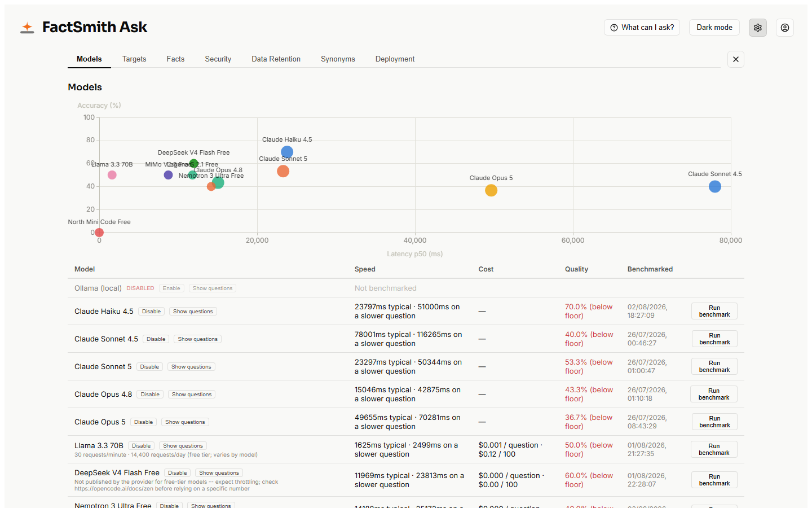Viewport: 812px width, 508px height.
Task: Open the user account icon
Action: [785, 28]
